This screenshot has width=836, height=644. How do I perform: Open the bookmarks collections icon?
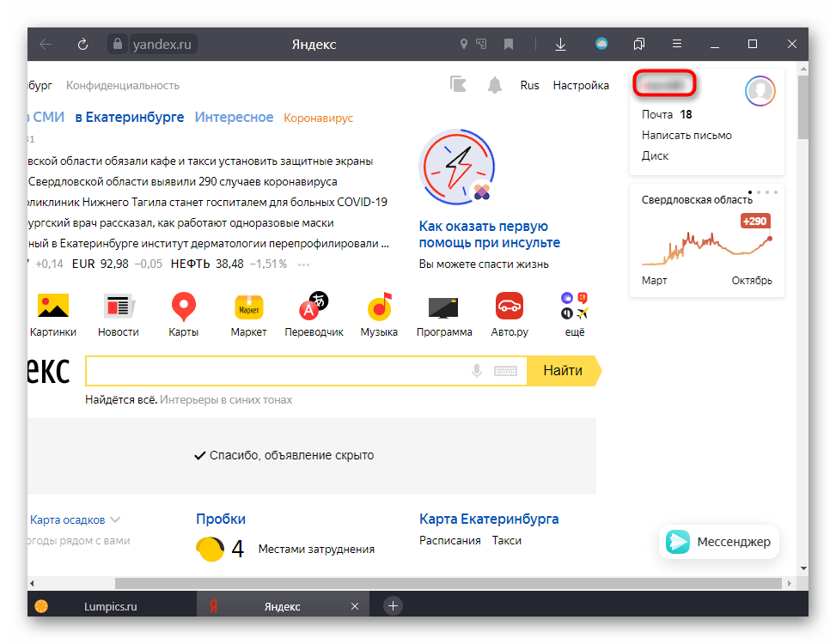(x=638, y=44)
